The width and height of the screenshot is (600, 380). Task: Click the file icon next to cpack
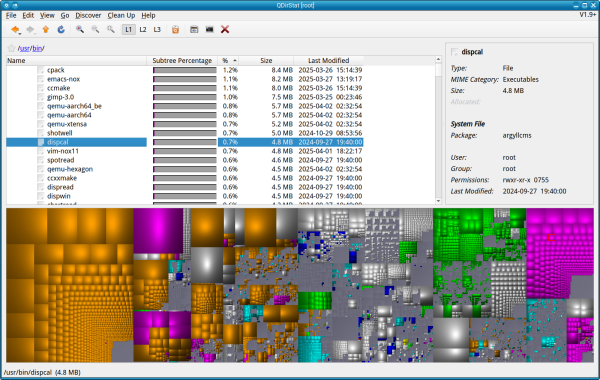41,70
